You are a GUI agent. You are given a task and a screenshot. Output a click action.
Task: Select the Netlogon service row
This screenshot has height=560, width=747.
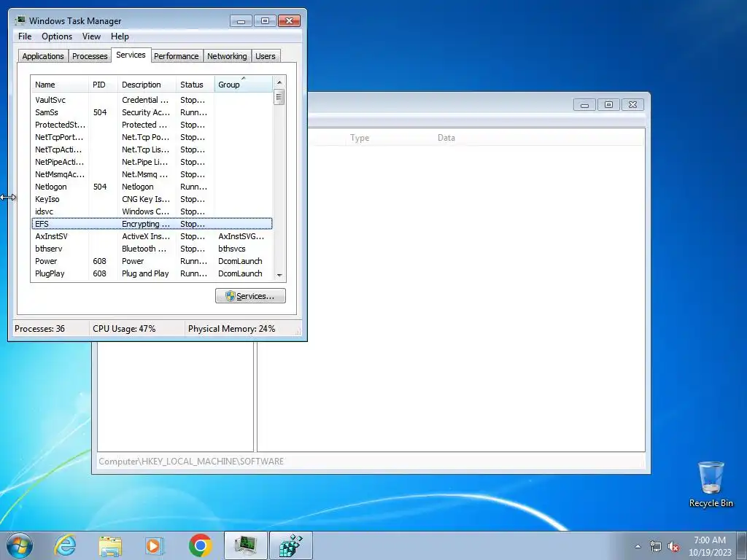coord(152,187)
